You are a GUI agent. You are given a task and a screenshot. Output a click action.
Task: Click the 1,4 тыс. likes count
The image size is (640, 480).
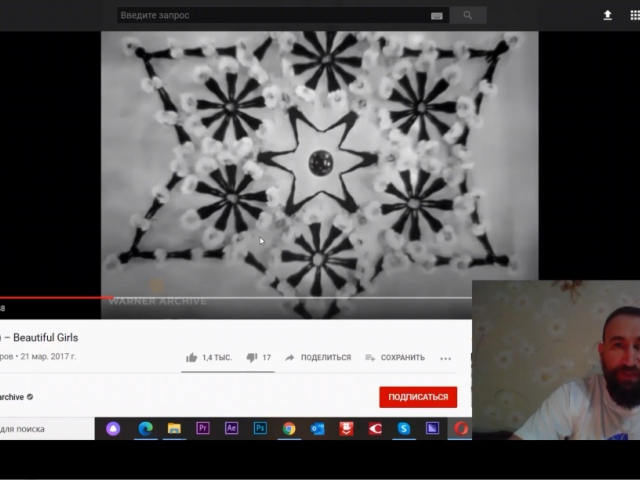pos(217,358)
